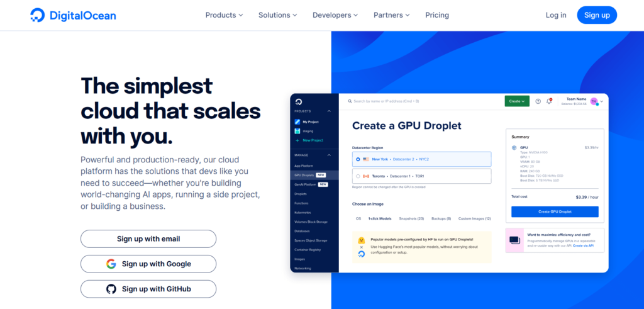The image size is (644, 309).
Task: Click the GitHub icon on sign-up button
Action: pyautogui.click(x=111, y=289)
